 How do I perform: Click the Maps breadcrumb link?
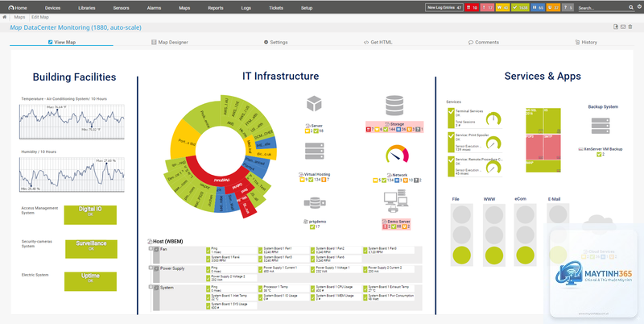19,17
